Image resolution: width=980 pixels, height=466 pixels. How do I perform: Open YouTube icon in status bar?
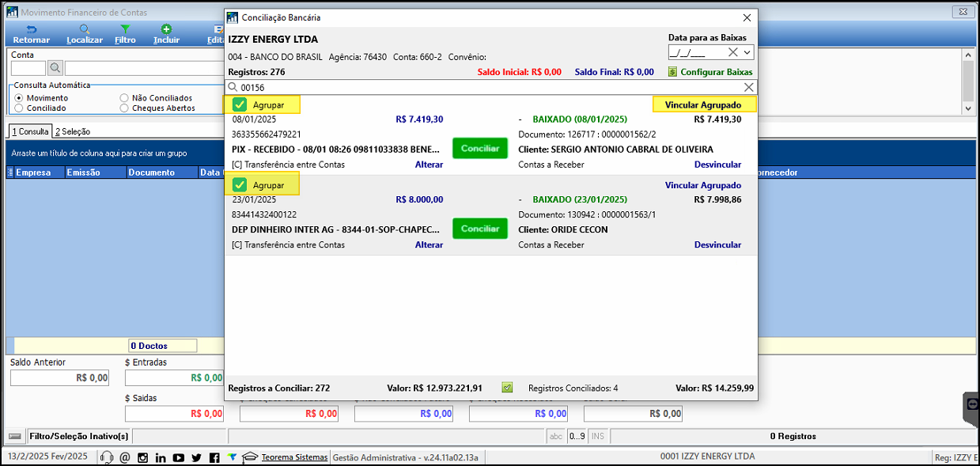[x=178, y=457]
